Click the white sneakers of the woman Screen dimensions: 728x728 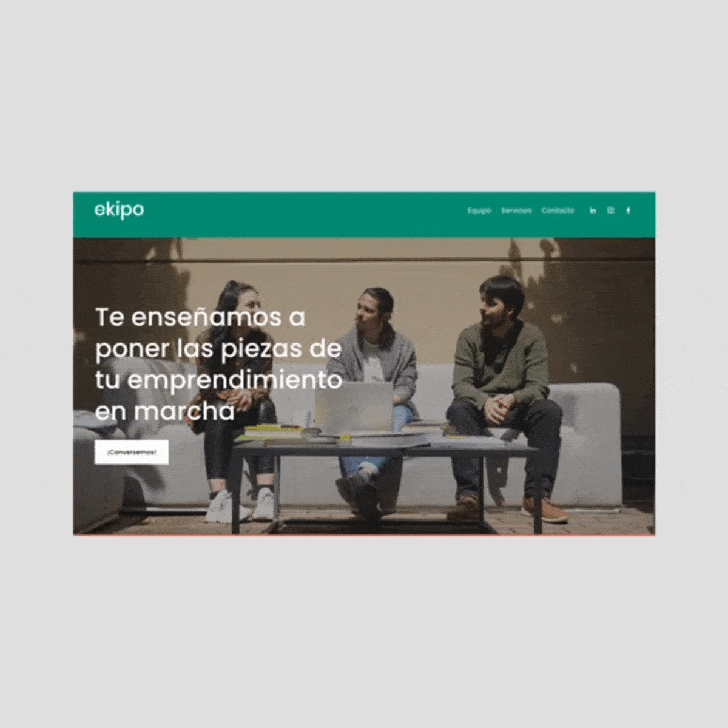point(240,505)
